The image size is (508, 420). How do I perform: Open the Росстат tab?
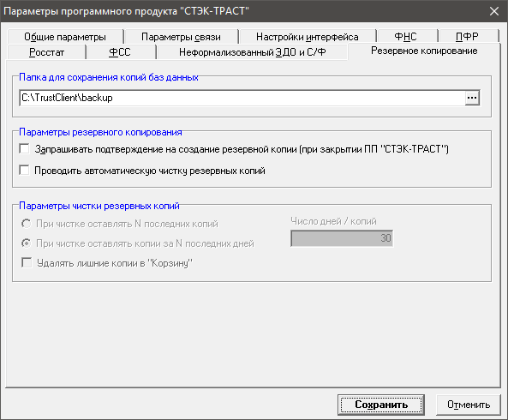coord(46,52)
